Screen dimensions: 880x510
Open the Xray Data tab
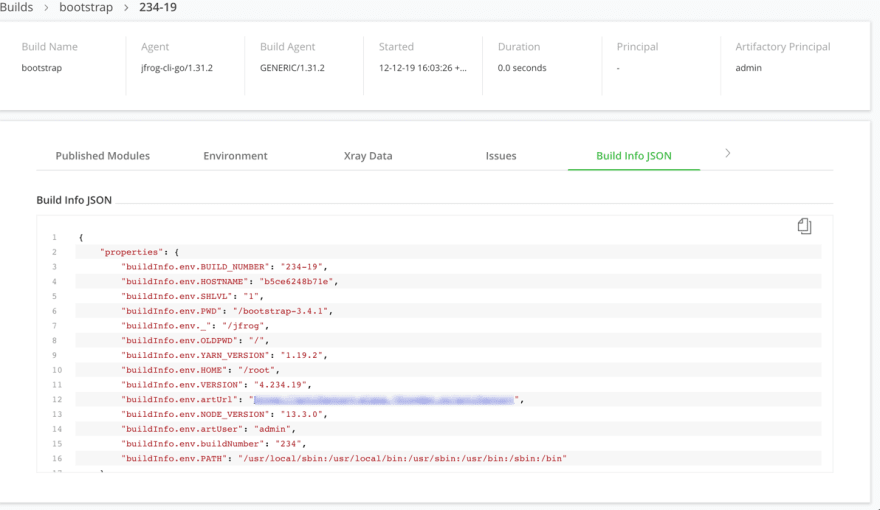tap(368, 155)
